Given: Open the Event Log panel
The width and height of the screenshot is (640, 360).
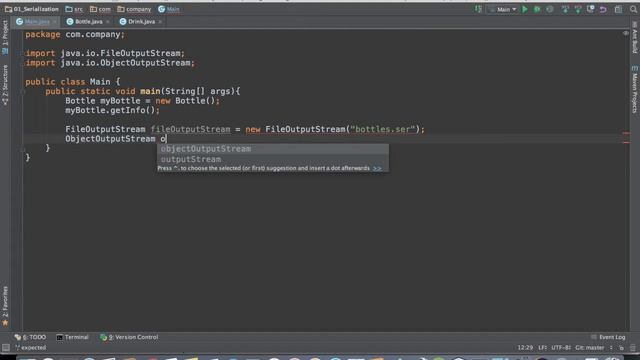Looking at the screenshot, I should 608,337.
